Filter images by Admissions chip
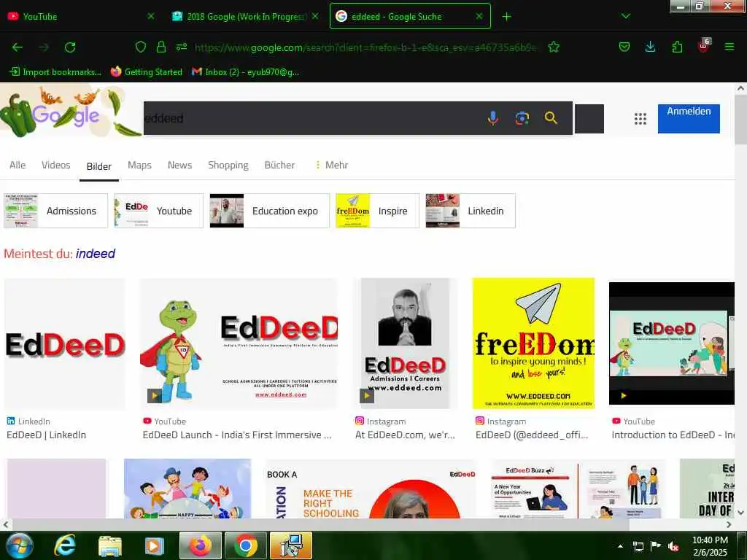Image resolution: width=747 pixels, height=560 pixels. click(x=55, y=211)
